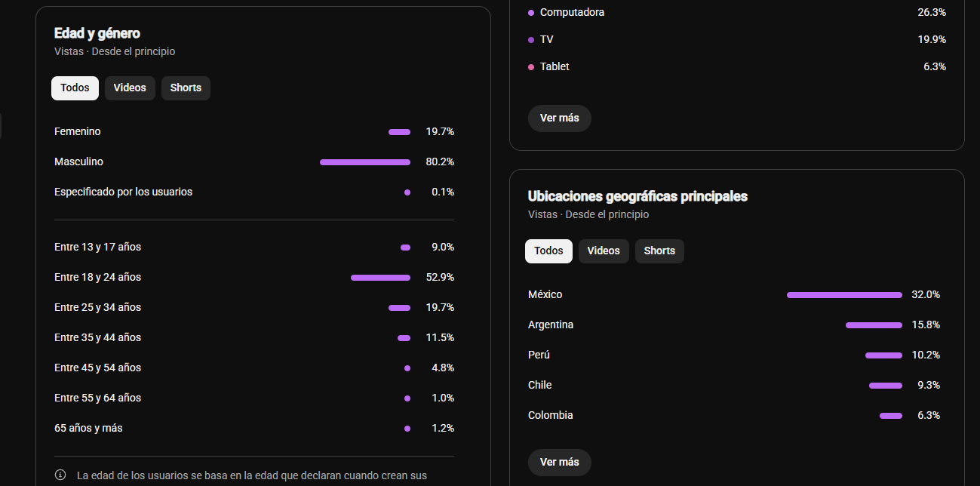980x486 pixels.
Task: Open Ver más under geographic locations
Action: 559,462
